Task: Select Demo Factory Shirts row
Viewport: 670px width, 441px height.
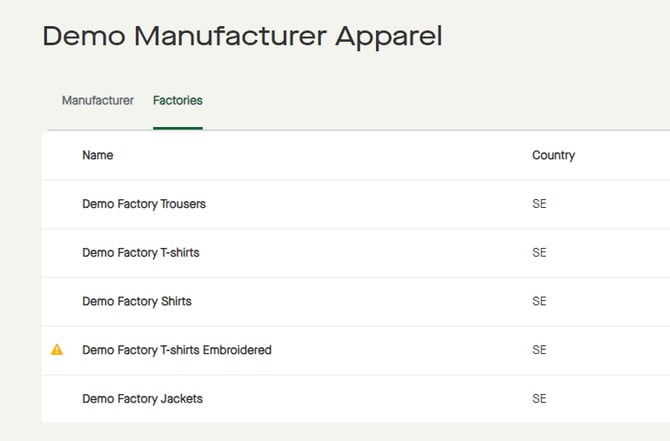Action: coord(137,301)
